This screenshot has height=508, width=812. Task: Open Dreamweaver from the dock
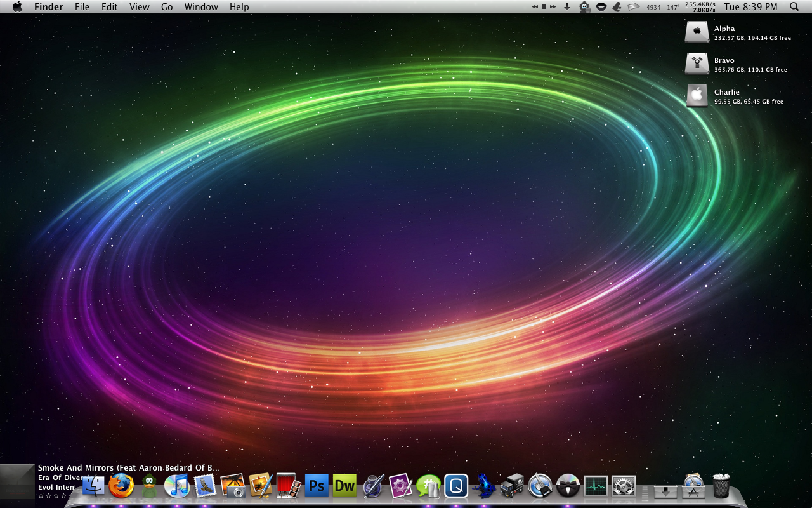344,486
